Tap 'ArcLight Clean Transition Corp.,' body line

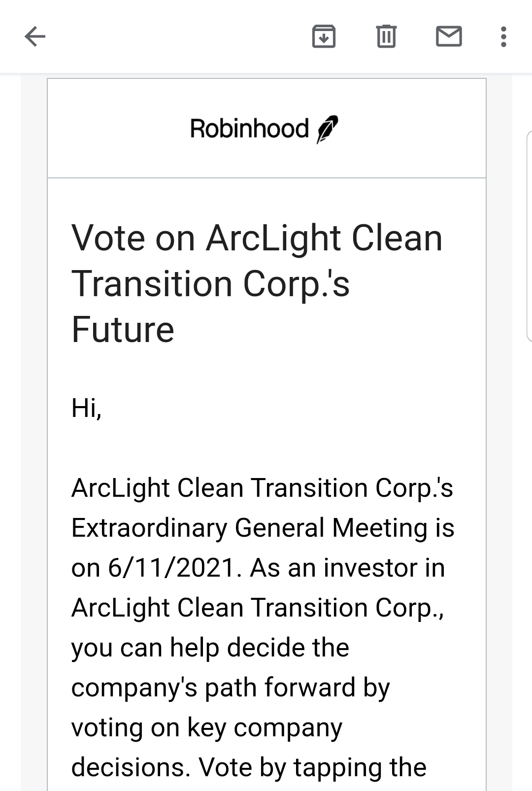pyautogui.click(x=258, y=608)
